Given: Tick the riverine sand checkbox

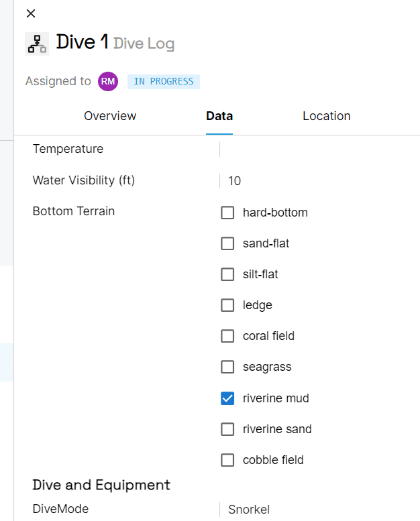Looking at the screenshot, I should (227, 429).
